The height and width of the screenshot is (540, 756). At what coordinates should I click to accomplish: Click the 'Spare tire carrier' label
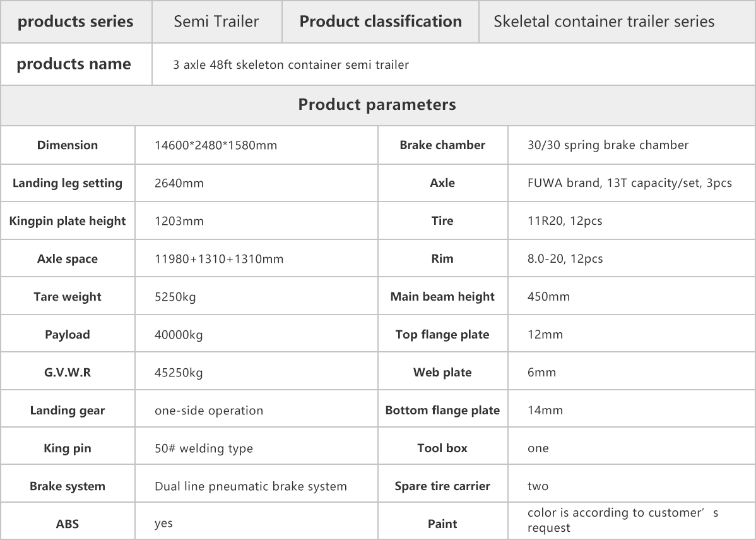coord(442,486)
